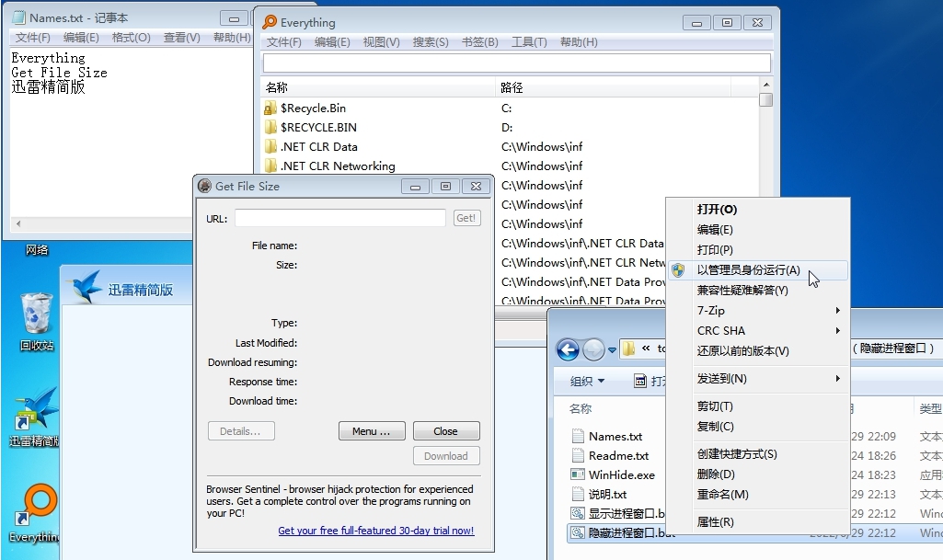
Task: Open Notepad's 格式(O) menu
Action: 132,38
